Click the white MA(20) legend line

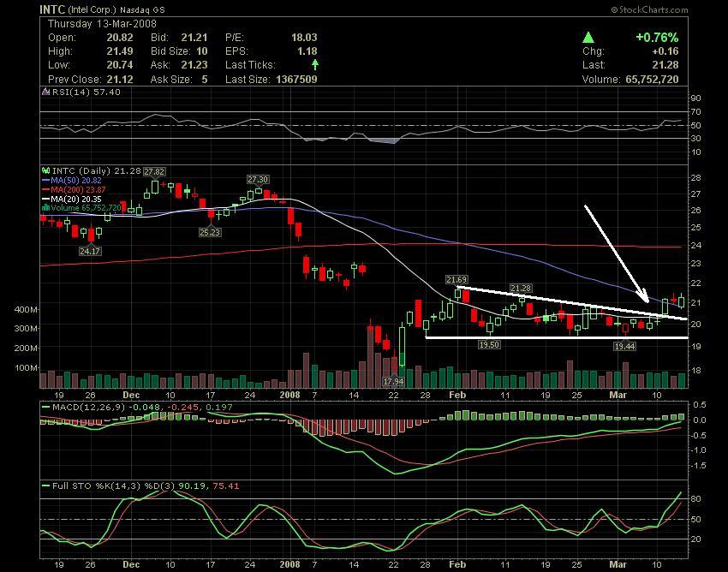46,199
